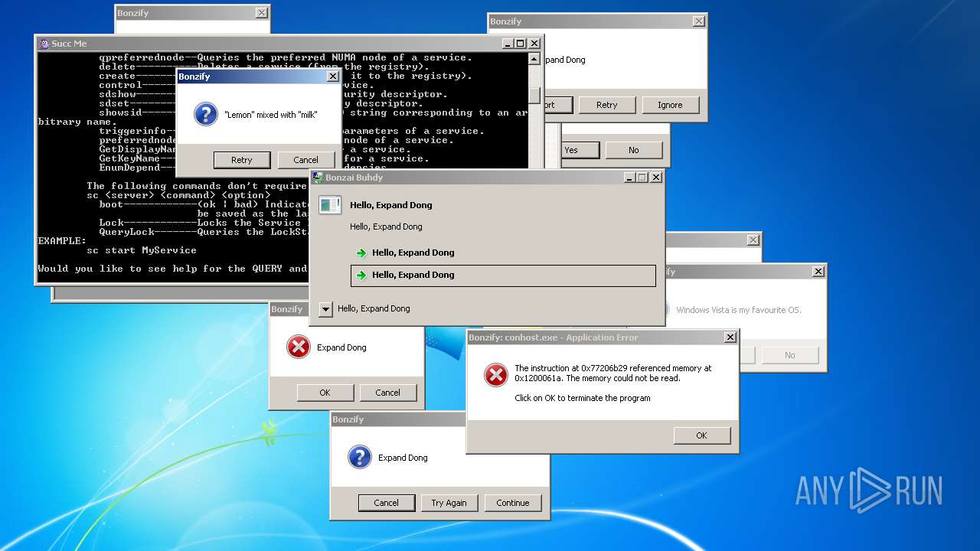Click the greyed No button in Vista dialog
Viewport: 980px width, 551px height.
[789, 355]
